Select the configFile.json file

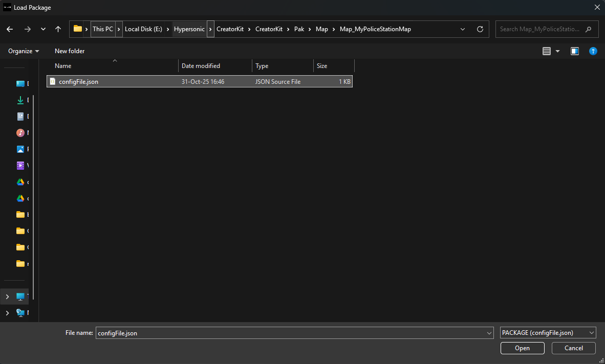[x=78, y=82]
